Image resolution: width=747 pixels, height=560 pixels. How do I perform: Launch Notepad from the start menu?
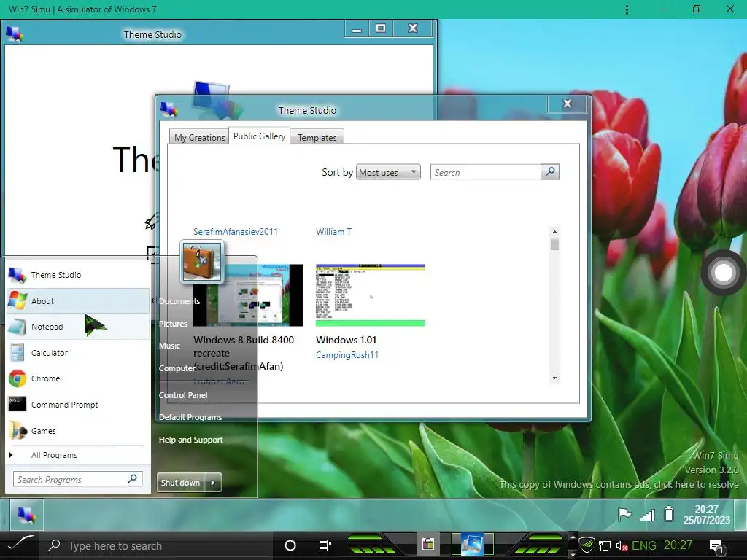[x=78, y=327]
